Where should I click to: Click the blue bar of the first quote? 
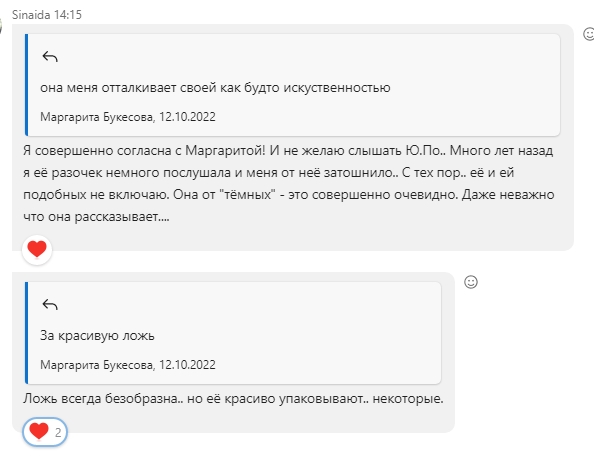tap(27, 85)
